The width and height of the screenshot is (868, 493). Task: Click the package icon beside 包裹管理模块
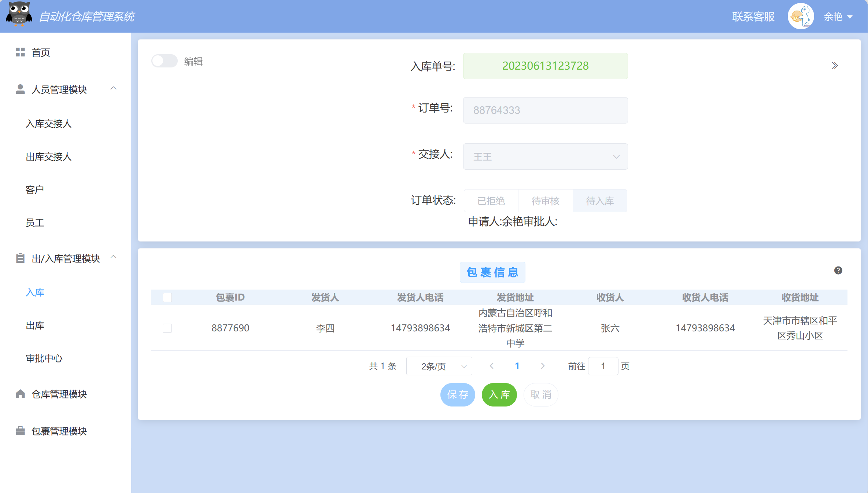click(20, 431)
